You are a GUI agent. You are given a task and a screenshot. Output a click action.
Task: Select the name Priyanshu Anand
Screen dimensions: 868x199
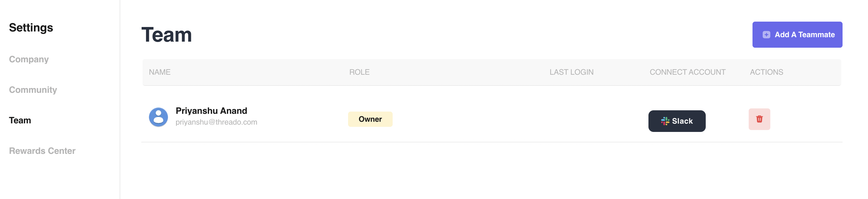[211, 111]
